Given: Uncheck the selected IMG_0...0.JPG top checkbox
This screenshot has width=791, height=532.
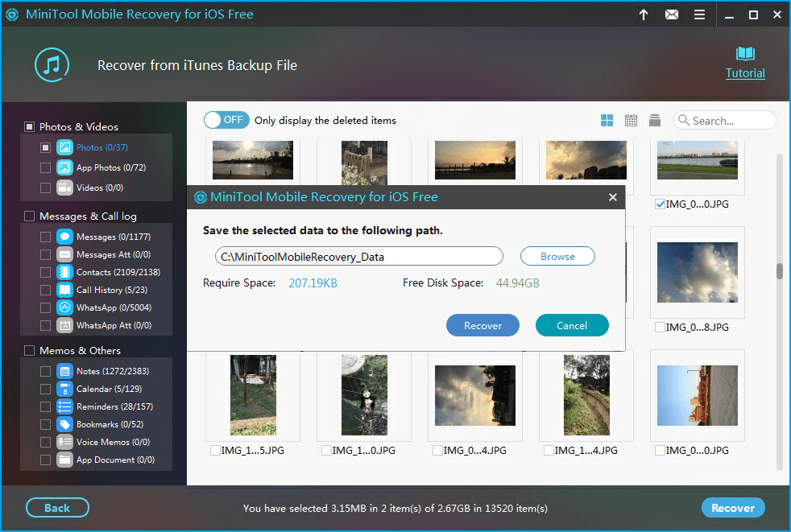Looking at the screenshot, I should click(660, 204).
